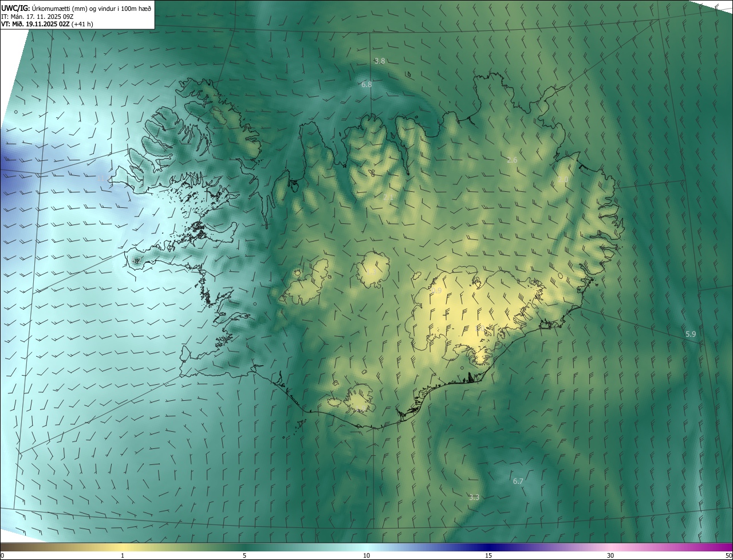Click the 6.8 value label on the map
733x560 pixels.
coord(366,84)
